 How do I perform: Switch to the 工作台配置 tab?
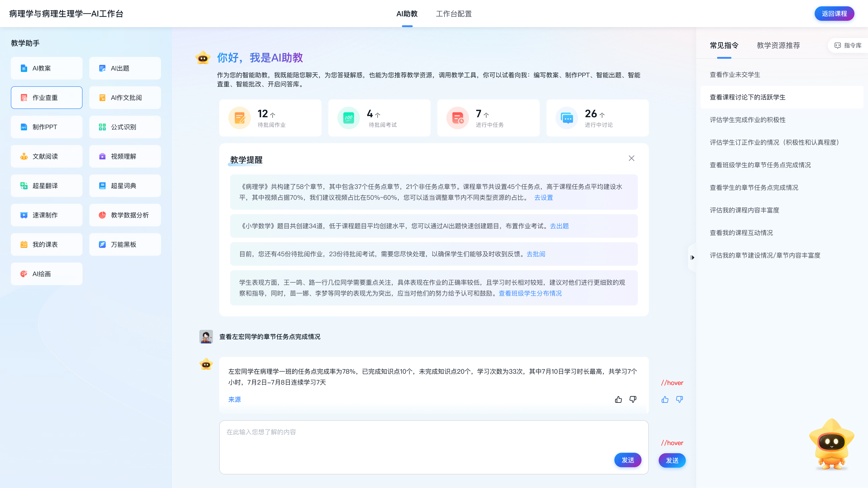[453, 14]
